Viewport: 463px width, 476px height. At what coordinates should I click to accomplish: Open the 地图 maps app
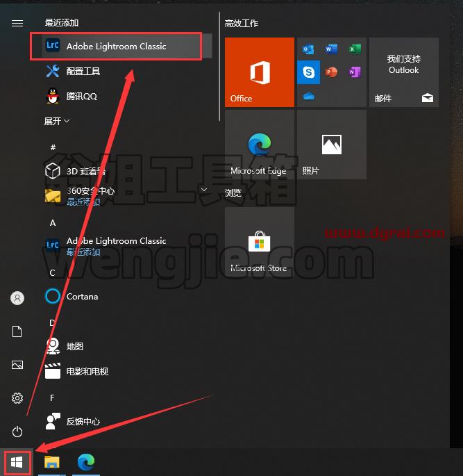click(x=121, y=346)
